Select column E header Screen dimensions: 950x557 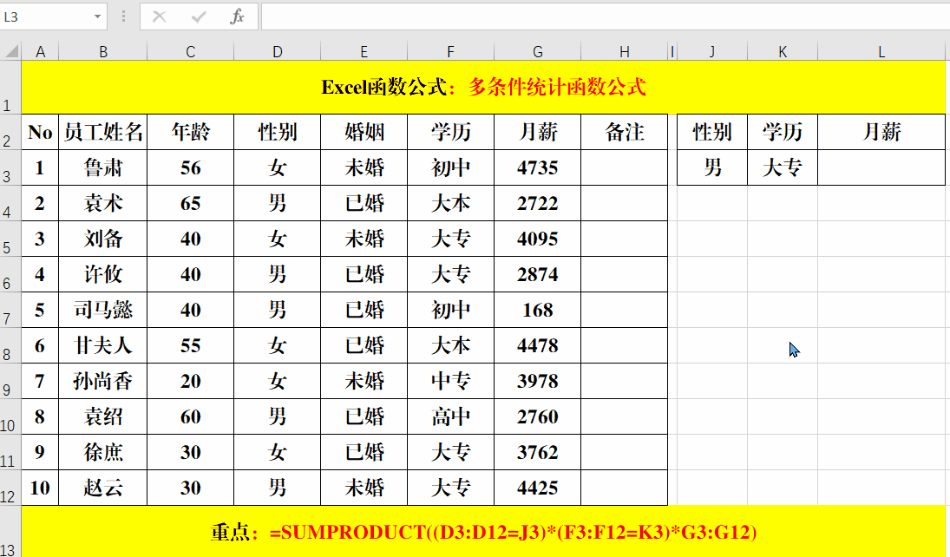coord(364,52)
